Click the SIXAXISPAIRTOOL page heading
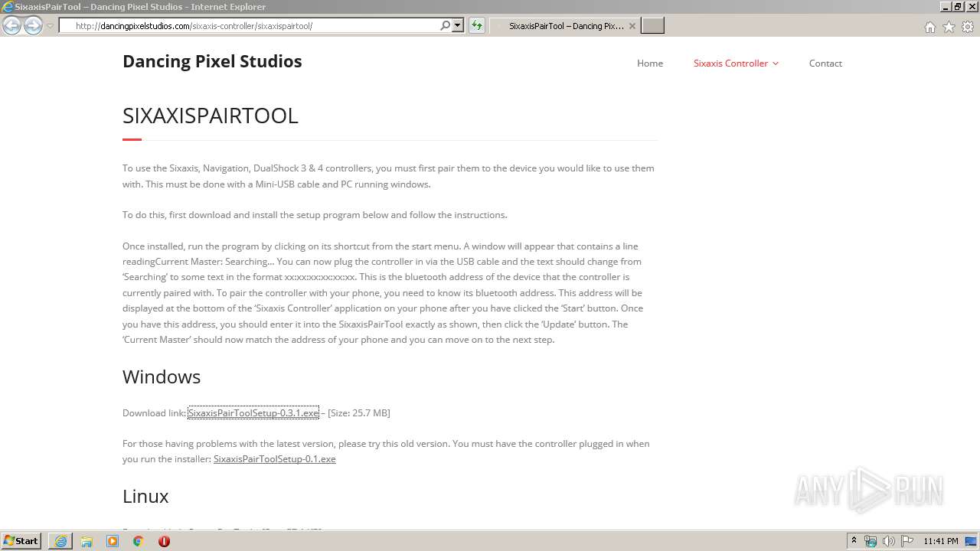 coord(211,116)
